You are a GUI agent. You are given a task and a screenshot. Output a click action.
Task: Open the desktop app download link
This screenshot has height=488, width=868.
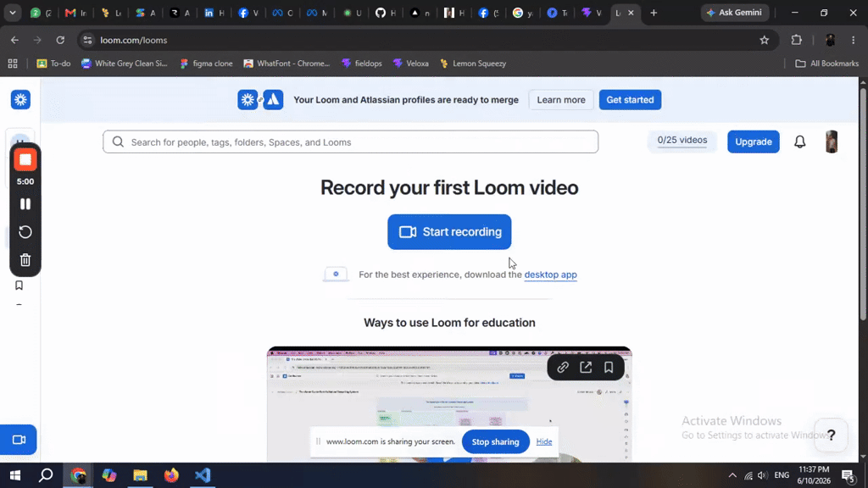(x=550, y=274)
